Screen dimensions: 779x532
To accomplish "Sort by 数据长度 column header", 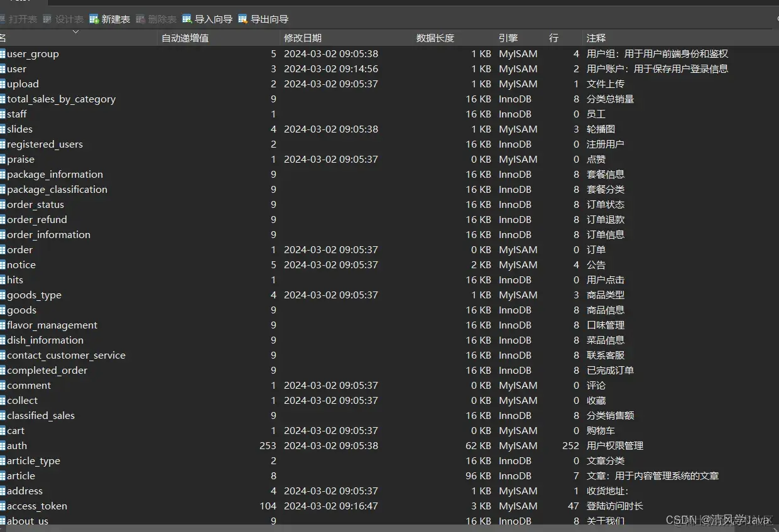I will click(x=435, y=38).
